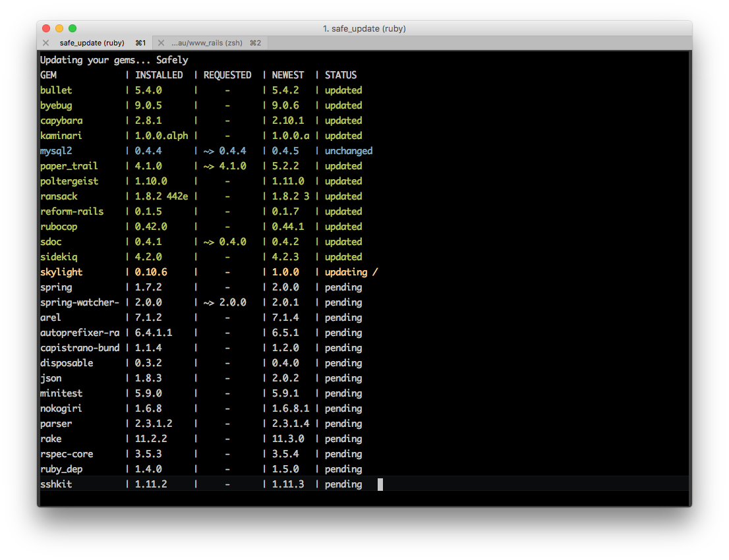This screenshot has width=729, height=560.
Task: Click newest version '2.10.1' of capybara
Action: click(288, 121)
